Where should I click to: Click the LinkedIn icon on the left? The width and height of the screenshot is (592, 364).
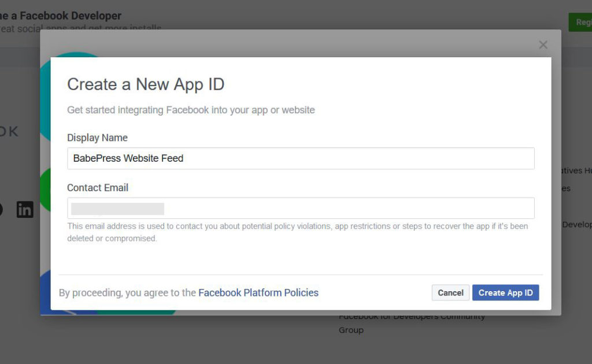tap(25, 210)
